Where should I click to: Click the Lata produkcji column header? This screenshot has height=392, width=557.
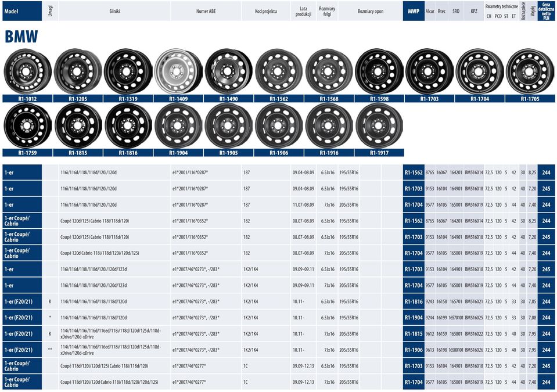click(303, 11)
